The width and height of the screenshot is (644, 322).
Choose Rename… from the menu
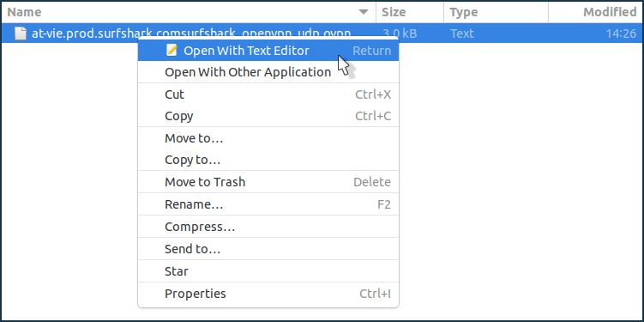(268, 204)
